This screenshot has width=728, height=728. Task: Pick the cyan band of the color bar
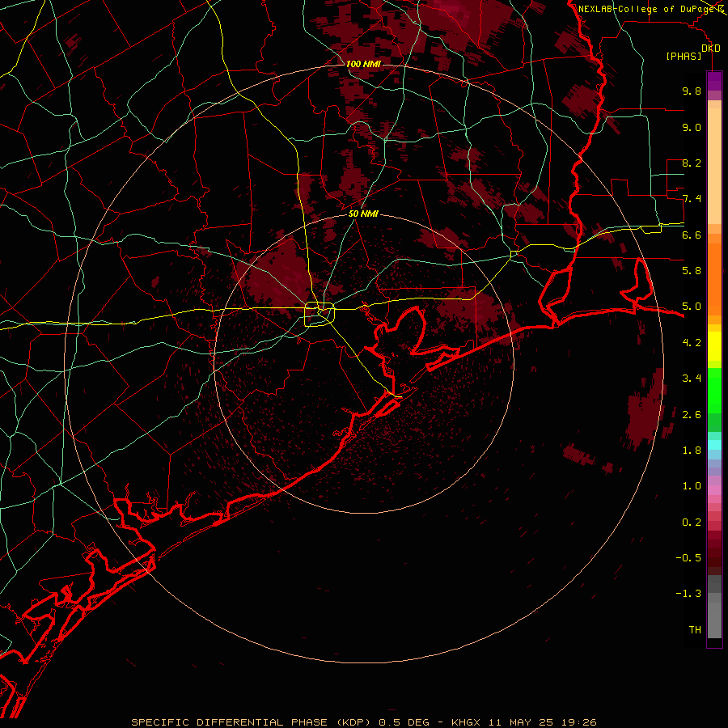pos(714,445)
